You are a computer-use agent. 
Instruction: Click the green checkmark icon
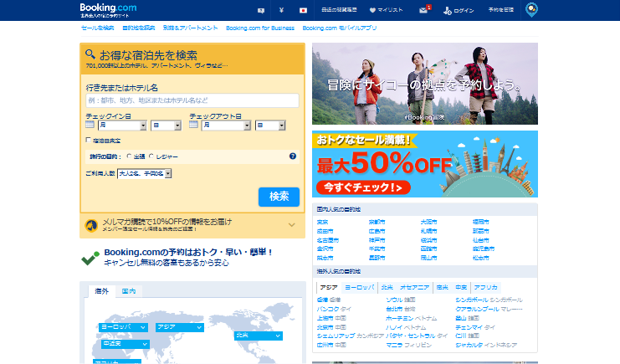click(90, 258)
